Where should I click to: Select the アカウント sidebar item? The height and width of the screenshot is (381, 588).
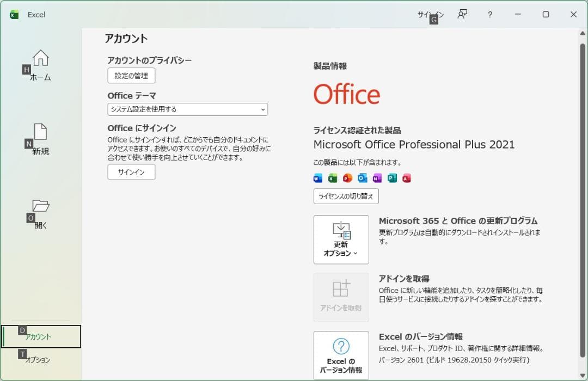41,336
